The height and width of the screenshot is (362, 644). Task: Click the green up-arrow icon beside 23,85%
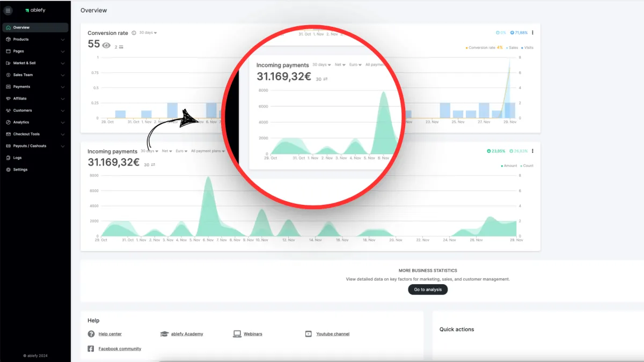pos(488,151)
